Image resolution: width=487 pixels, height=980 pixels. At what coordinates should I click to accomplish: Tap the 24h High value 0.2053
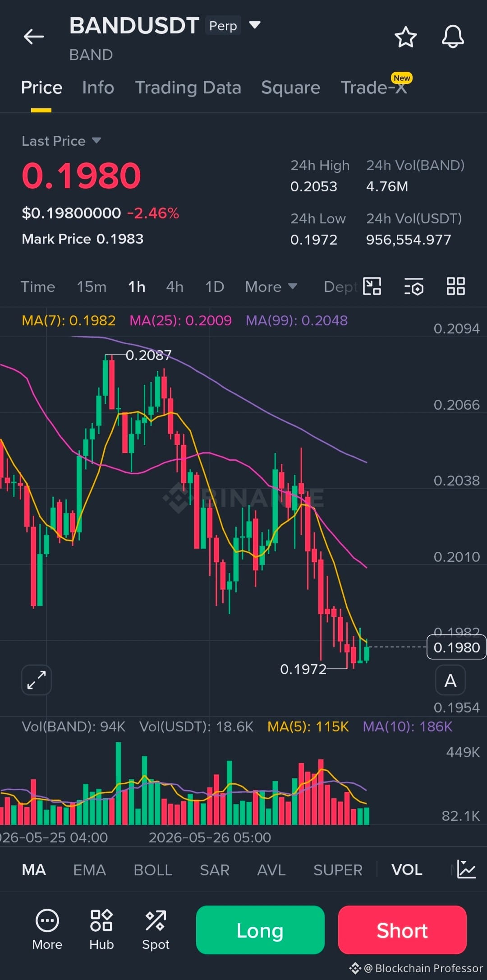click(x=314, y=186)
